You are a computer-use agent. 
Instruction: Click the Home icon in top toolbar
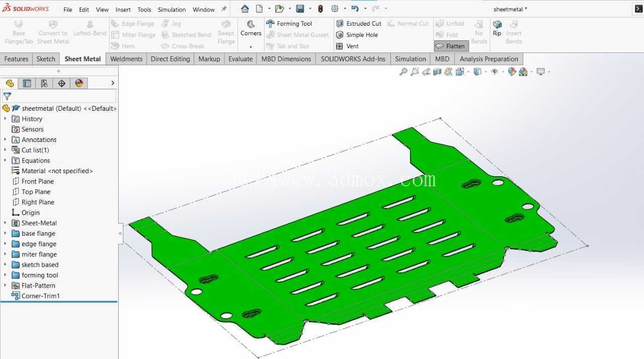(245, 9)
